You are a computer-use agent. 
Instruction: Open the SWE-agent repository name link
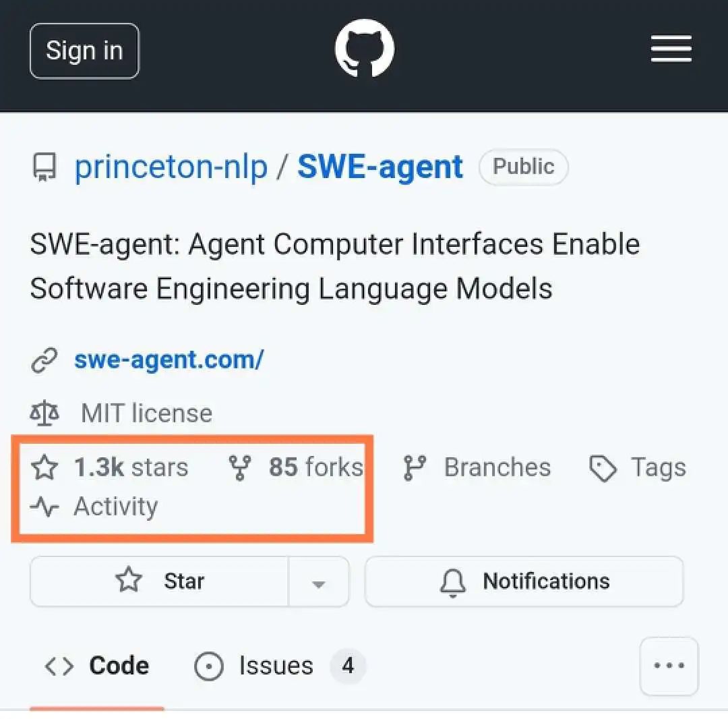pos(380,167)
